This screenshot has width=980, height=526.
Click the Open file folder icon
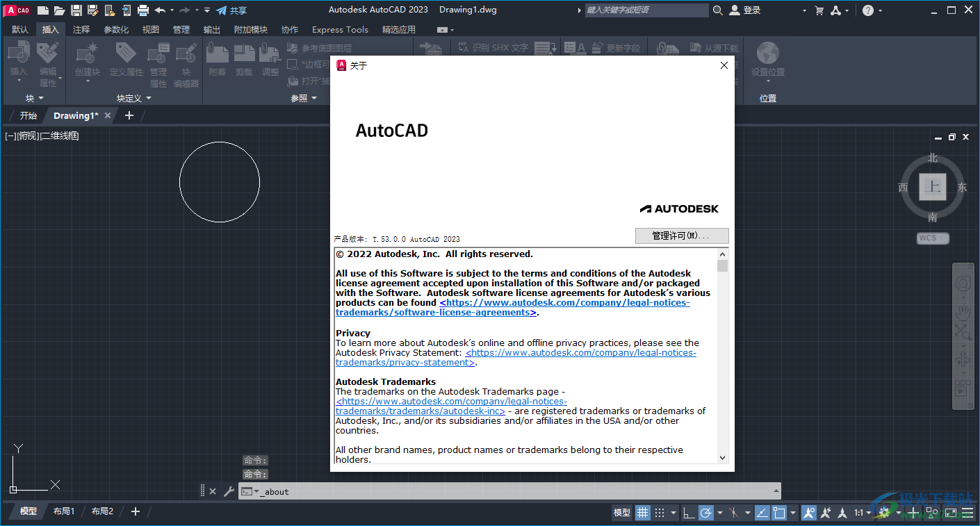[x=60, y=10]
